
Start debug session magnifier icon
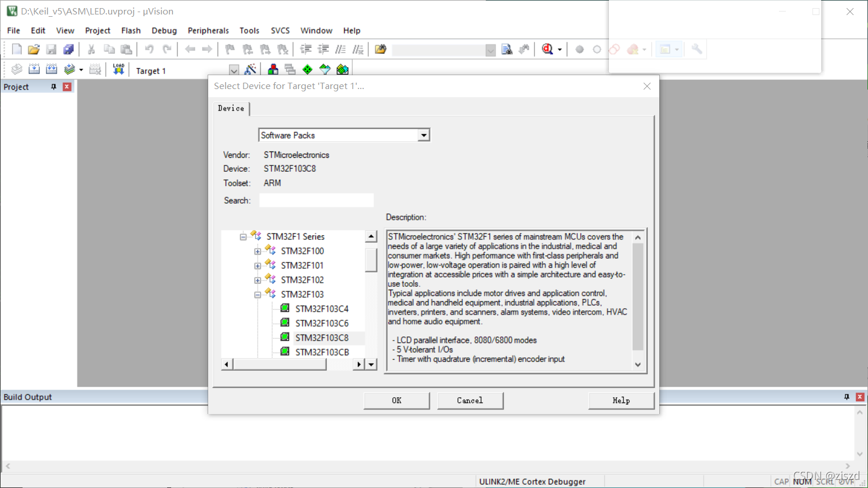548,50
